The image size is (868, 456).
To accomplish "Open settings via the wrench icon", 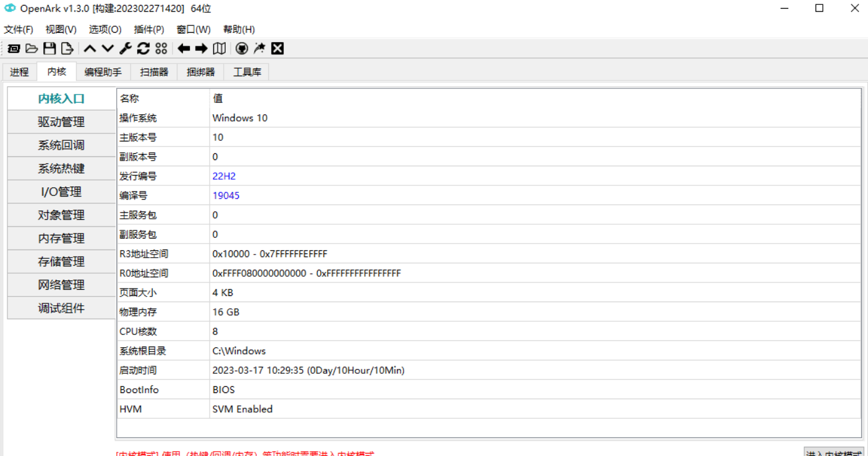I will tap(124, 48).
